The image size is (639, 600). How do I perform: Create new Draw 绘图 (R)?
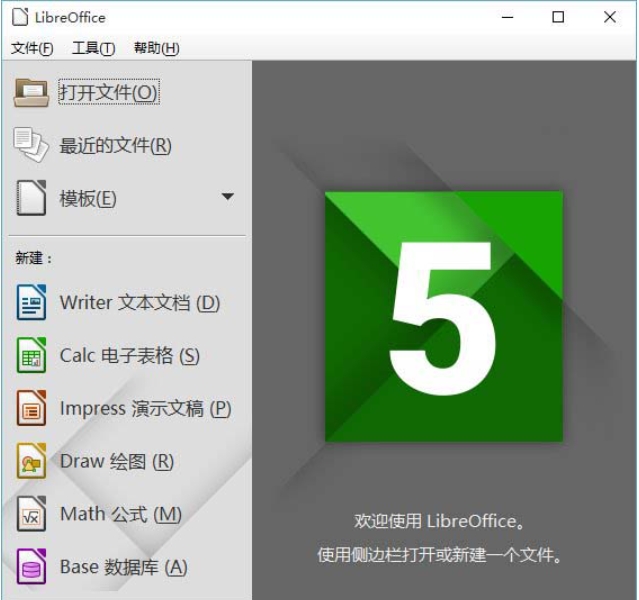coord(117,461)
